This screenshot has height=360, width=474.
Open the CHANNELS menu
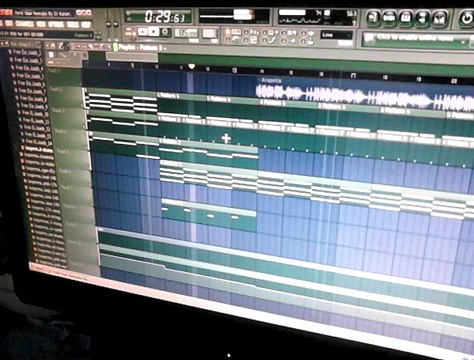[25, 24]
